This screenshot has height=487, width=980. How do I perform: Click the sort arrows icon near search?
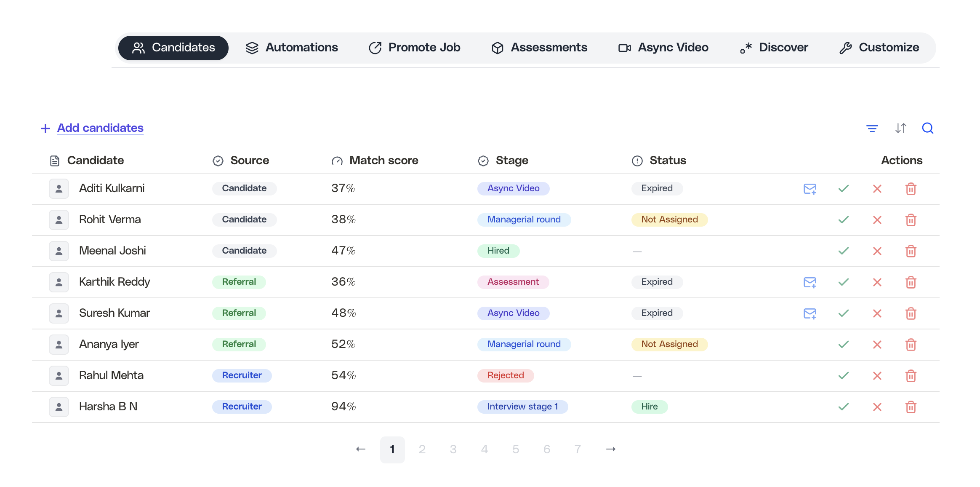901,128
